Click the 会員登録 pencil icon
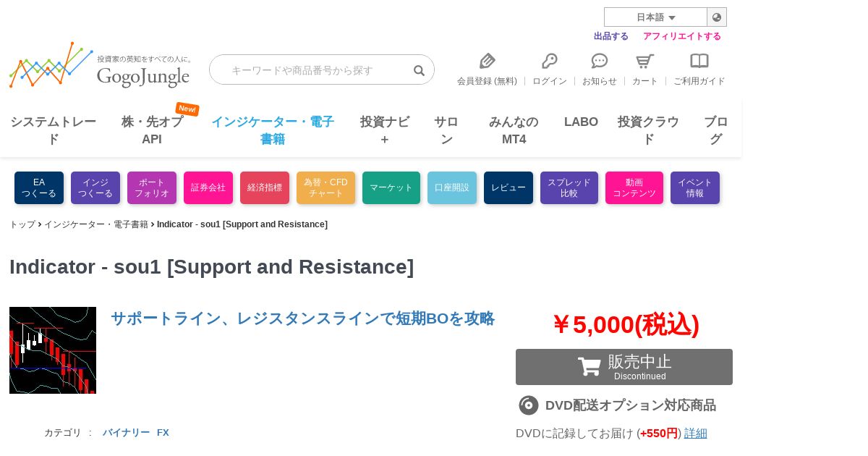Image resolution: width=868 pixels, height=456 pixels. [x=488, y=61]
